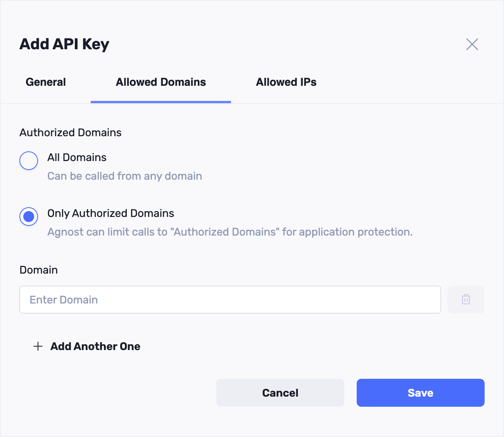The height and width of the screenshot is (437, 504).
Task: Focus the Enter Domain input field
Action: pyautogui.click(x=230, y=300)
